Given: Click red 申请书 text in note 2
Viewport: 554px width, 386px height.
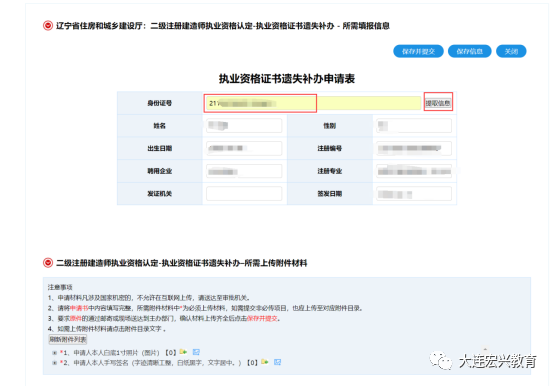Looking at the screenshot, I should [x=79, y=308].
